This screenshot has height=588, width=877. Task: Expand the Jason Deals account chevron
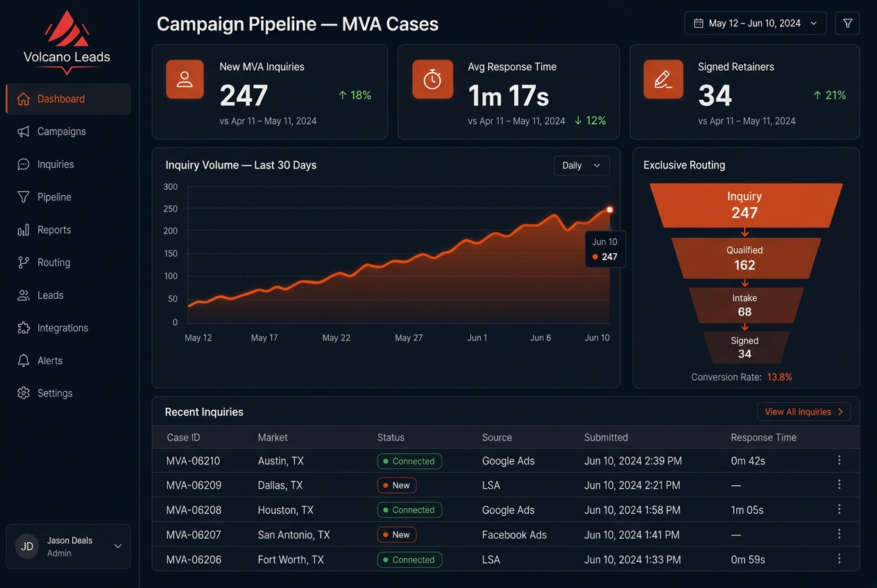point(118,546)
